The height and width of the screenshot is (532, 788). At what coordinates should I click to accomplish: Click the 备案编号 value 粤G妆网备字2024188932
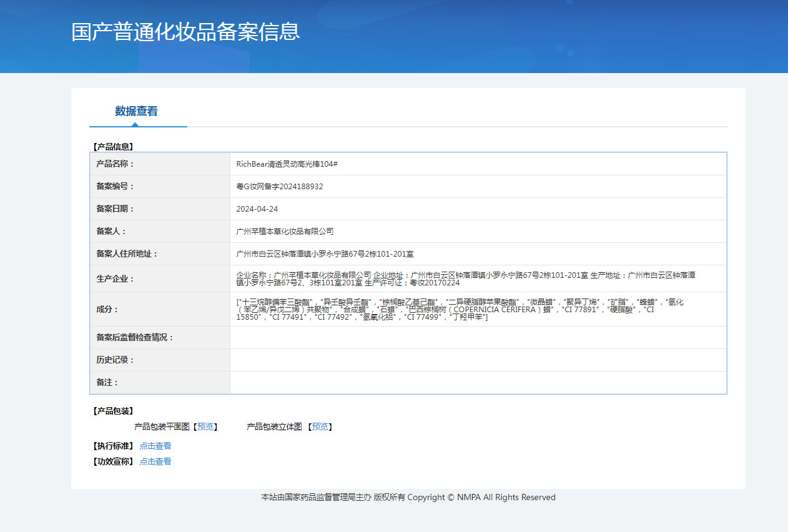[x=280, y=187]
